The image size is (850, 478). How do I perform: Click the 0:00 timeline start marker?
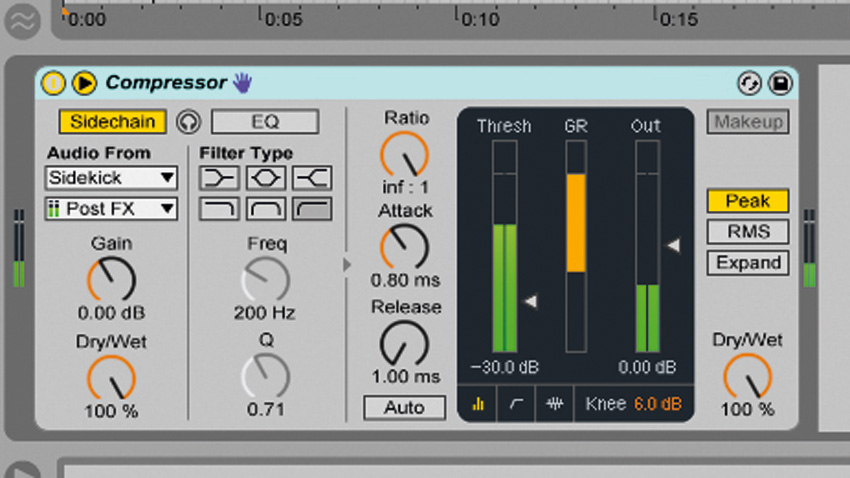tap(85, 18)
